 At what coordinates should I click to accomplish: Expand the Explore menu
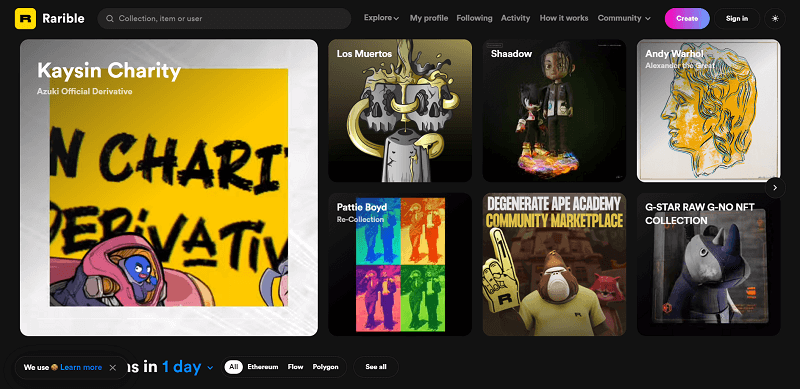point(381,18)
